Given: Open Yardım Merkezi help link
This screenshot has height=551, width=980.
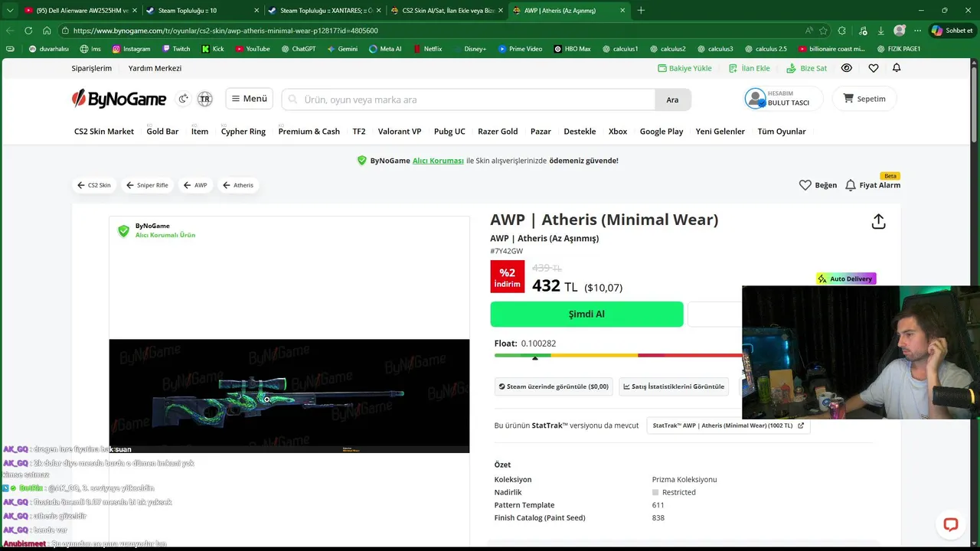Looking at the screenshot, I should click(x=155, y=68).
